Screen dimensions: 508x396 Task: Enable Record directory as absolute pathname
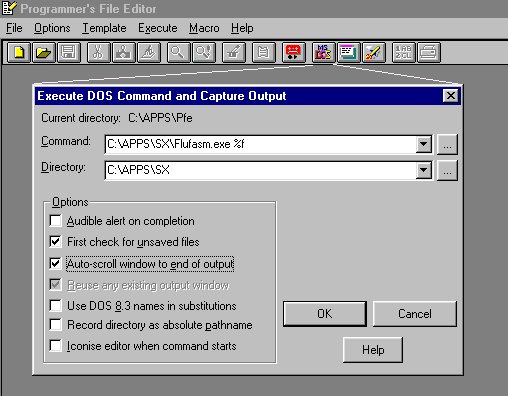tap(55, 325)
